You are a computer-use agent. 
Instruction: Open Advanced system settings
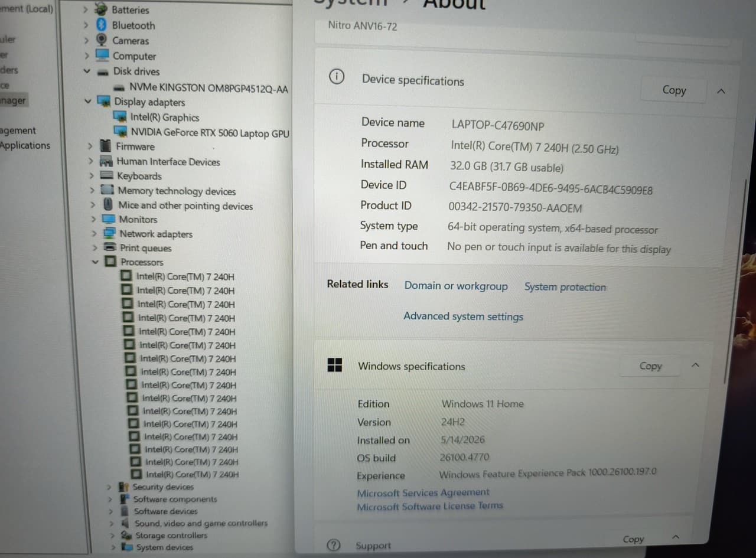(x=463, y=316)
